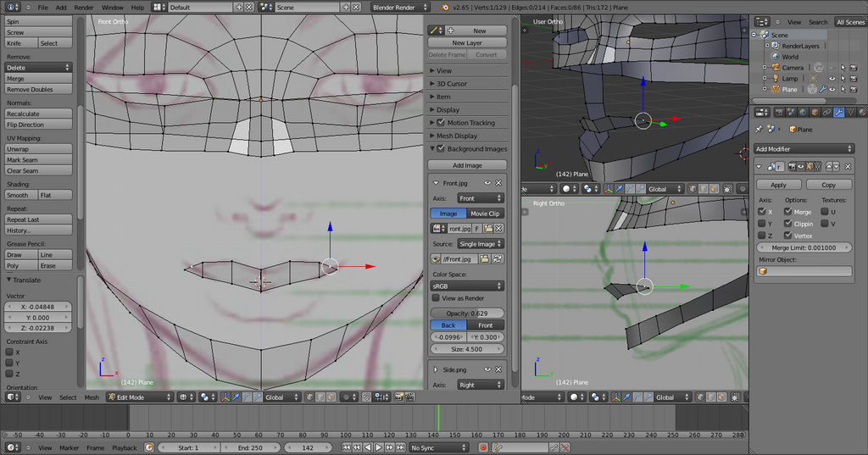Screen dimensions: 868x455
Task: Open the Render menu
Action: pos(84,7)
